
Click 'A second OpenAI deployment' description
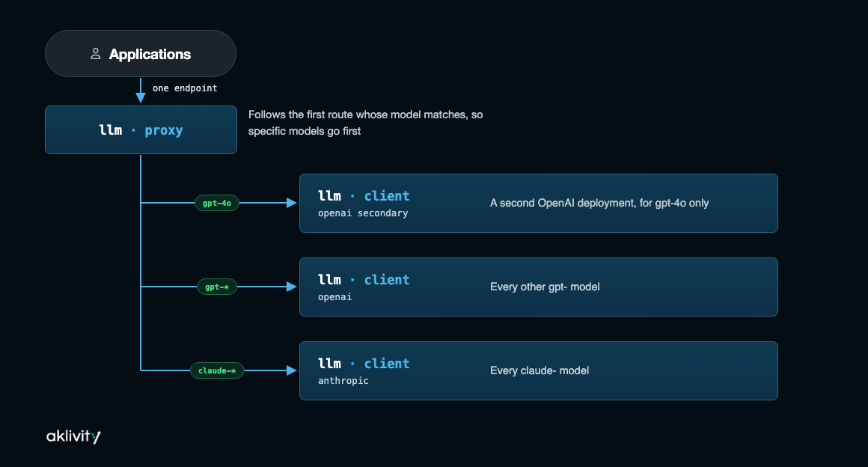[x=599, y=204]
